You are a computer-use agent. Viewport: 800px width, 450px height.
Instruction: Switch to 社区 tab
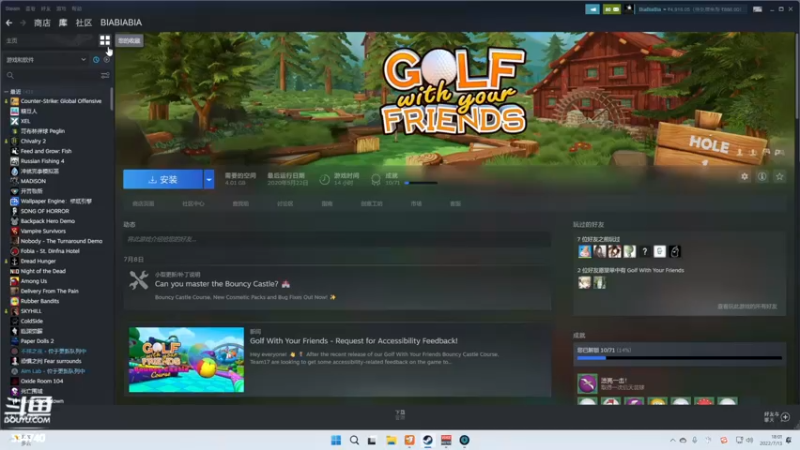tap(84, 22)
